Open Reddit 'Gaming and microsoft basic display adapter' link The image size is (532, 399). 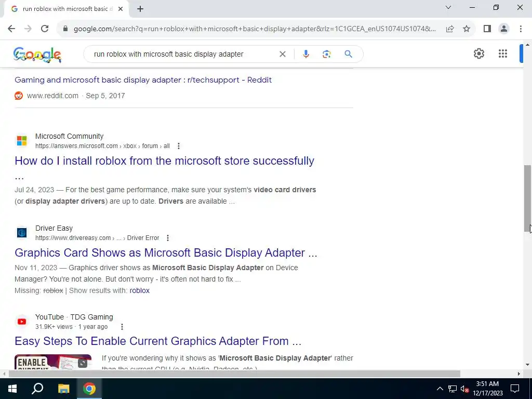[x=143, y=80]
